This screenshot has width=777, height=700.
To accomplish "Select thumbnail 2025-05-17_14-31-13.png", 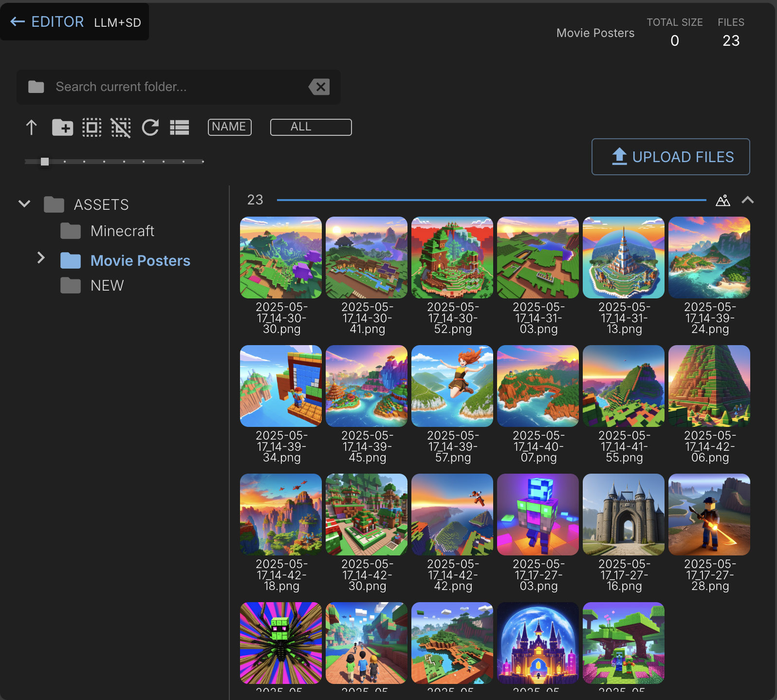I will (624, 258).
